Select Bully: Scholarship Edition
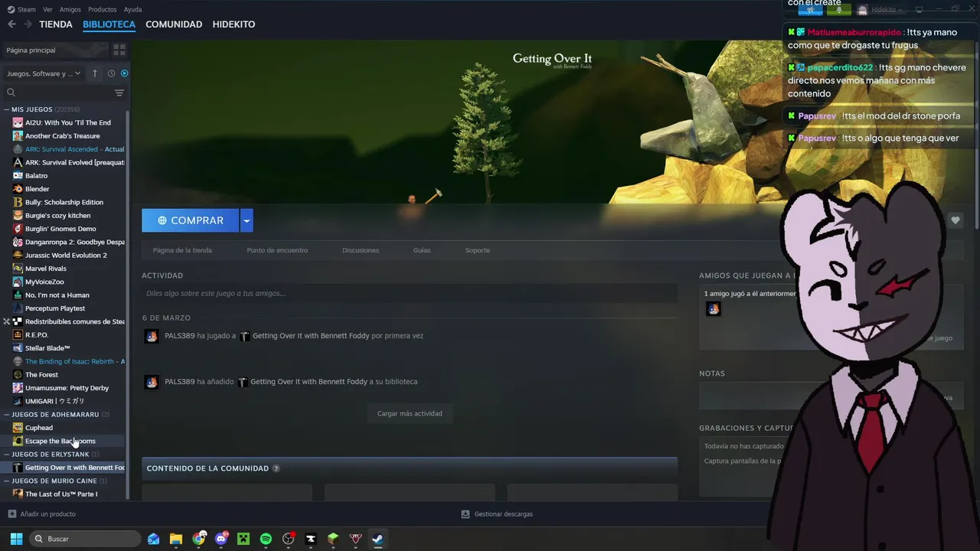Image resolution: width=980 pixels, height=551 pixels. (64, 202)
